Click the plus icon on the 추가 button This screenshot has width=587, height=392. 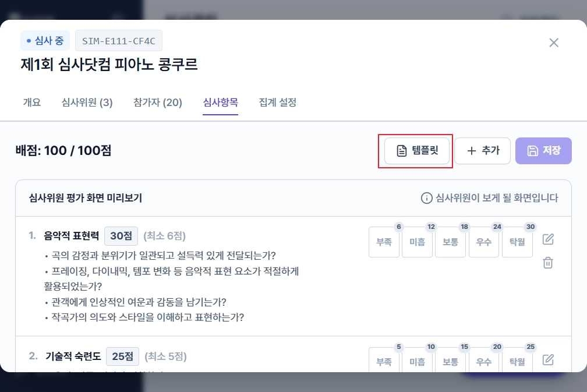[472, 150]
